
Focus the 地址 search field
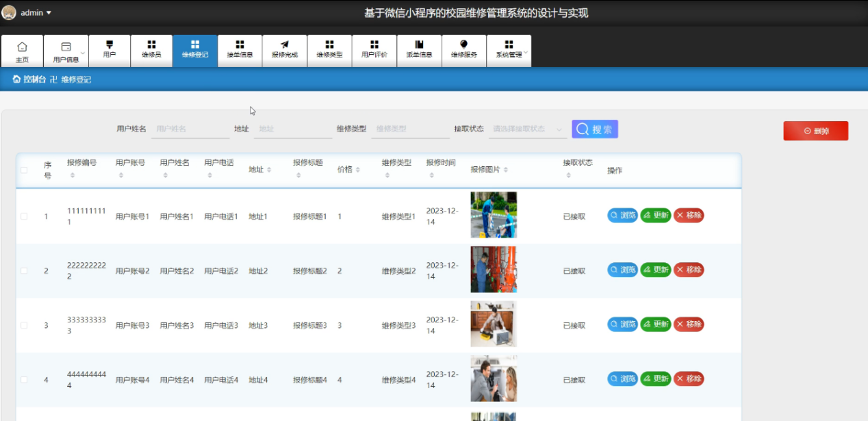coord(292,129)
